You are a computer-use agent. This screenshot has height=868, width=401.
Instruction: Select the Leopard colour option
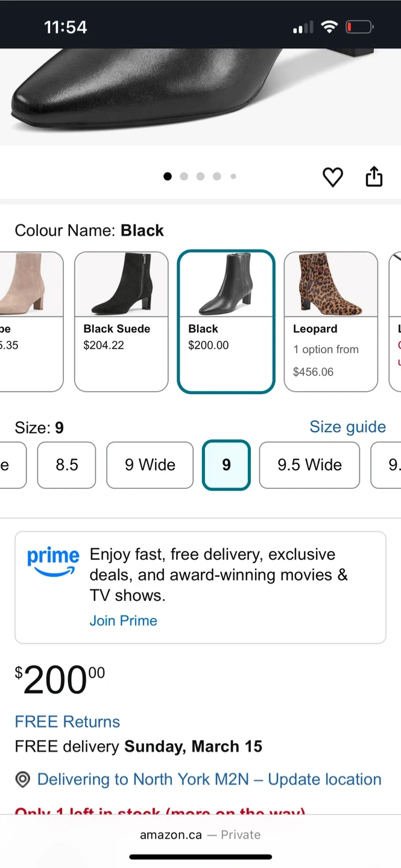pyautogui.click(x=330, y=321)
